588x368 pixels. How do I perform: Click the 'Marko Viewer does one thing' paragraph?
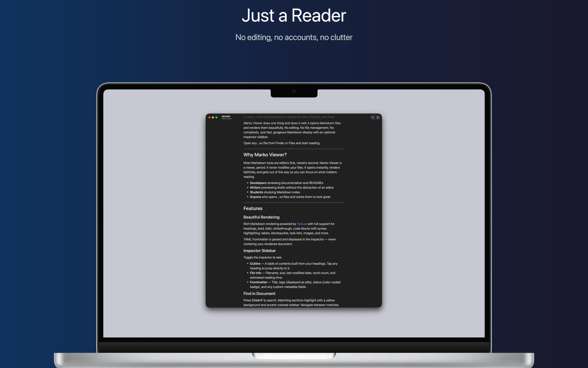pos(292,130)
